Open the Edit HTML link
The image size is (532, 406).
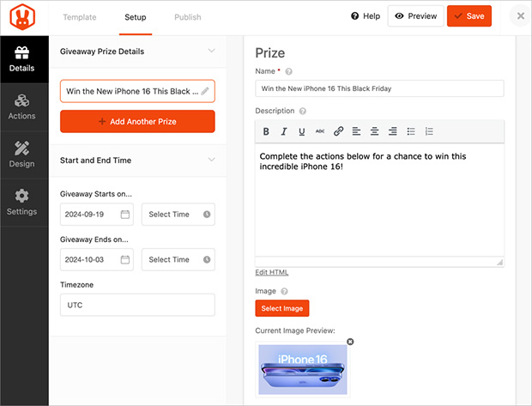point(272,272)
